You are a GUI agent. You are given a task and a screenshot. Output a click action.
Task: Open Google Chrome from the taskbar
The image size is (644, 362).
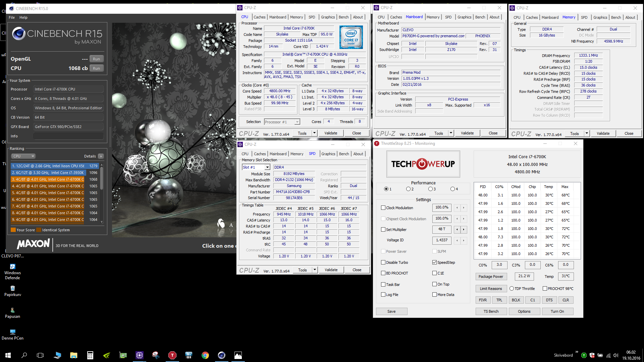click(205, 355)
